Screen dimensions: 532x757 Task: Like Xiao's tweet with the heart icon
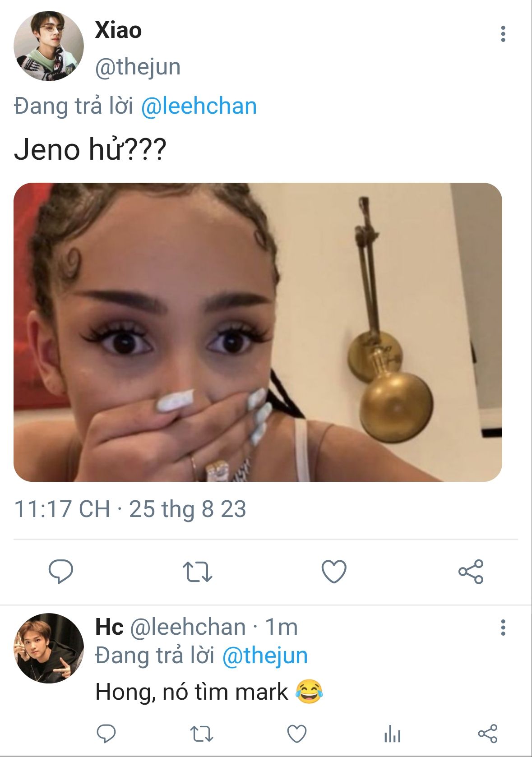pos(334,571)
